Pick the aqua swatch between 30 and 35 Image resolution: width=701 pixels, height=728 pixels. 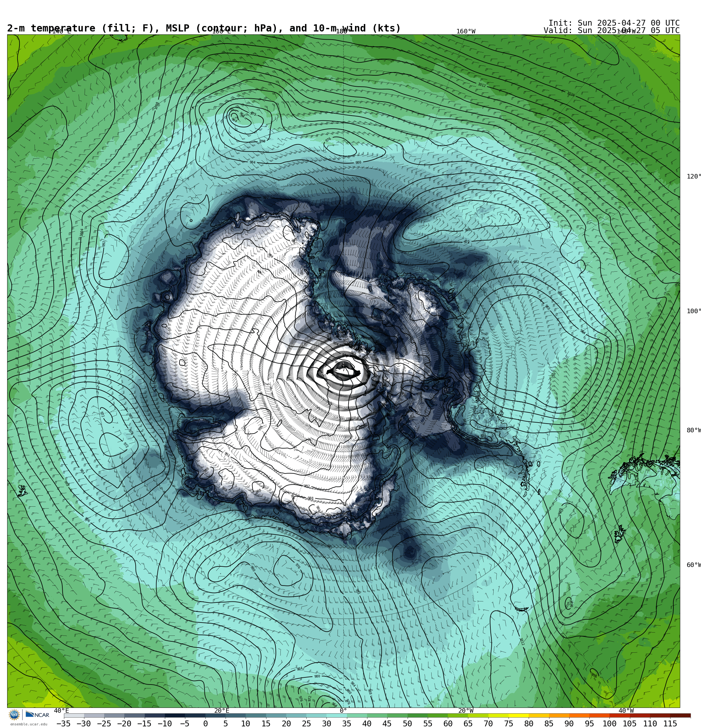coord(337,715)
